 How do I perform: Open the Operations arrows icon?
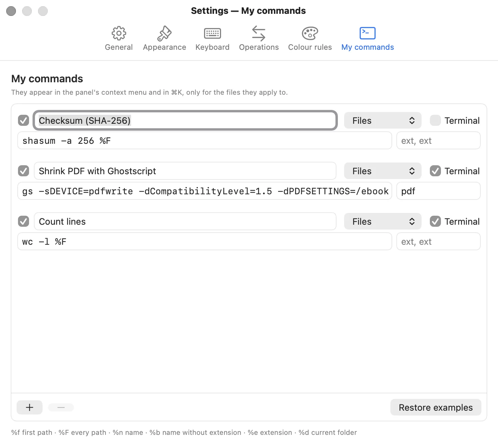259,34
